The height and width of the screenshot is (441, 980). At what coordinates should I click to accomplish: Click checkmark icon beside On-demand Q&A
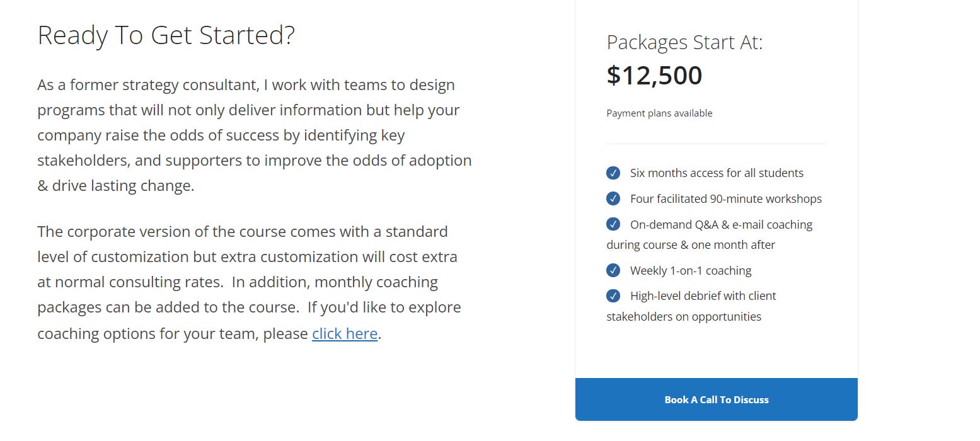pyautogui.click(x=613, y=224)
